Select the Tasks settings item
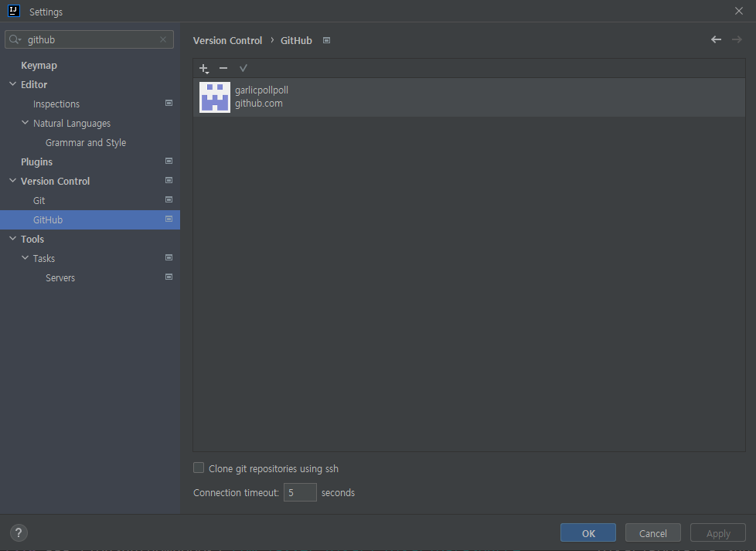The width and height of the screenshot is (756, 551). [x=44, y=258]
